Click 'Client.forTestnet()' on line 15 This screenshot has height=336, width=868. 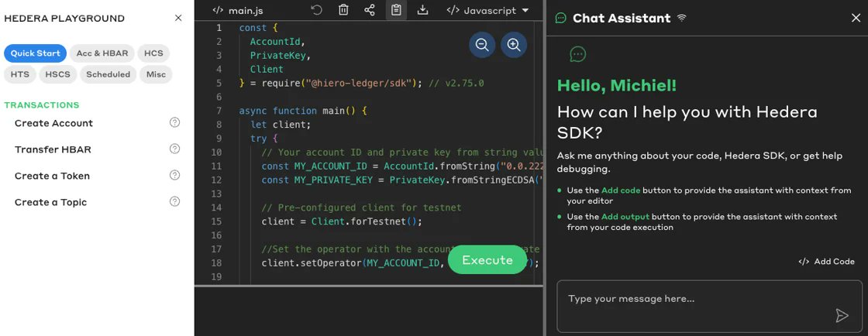(363, 221)
